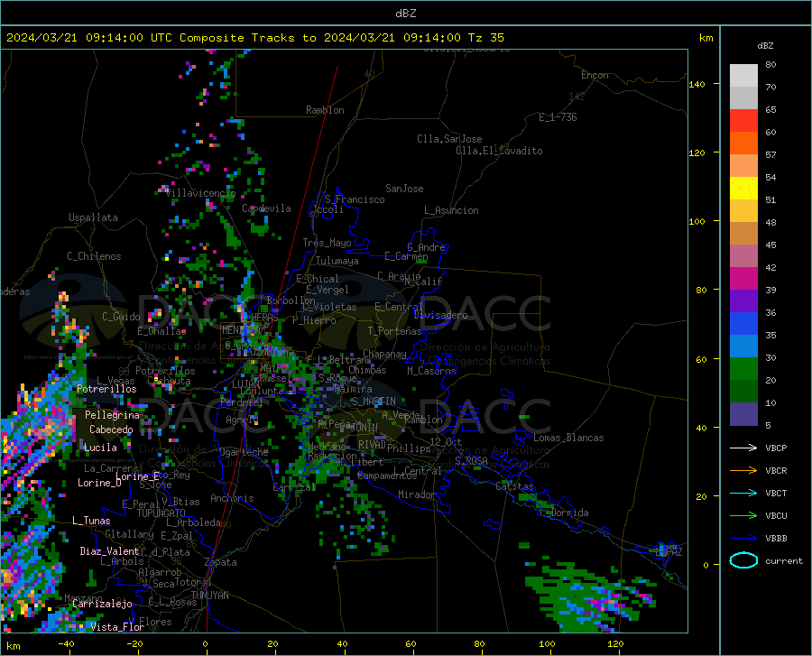This screenshot has width=812, height=656.
Task: Click the Vista_Flor map label
Action: coord(117,627)
